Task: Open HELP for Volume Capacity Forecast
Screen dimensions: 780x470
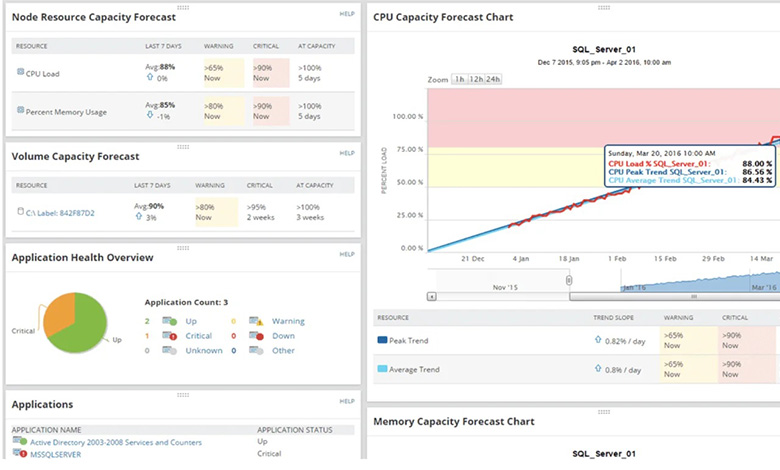Action: point(347,153)
